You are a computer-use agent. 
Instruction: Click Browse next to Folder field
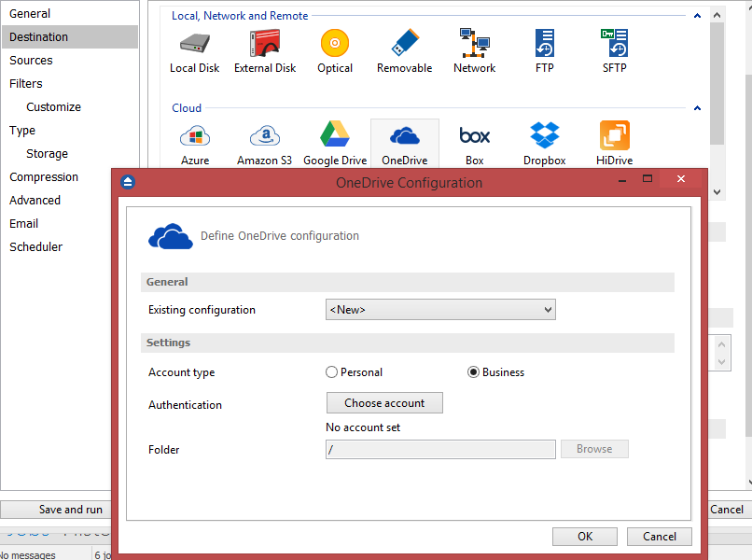click(x=594, y=449)
